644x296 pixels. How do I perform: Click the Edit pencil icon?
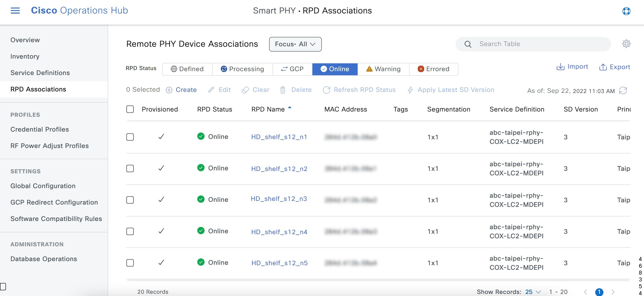coord(211,90)
